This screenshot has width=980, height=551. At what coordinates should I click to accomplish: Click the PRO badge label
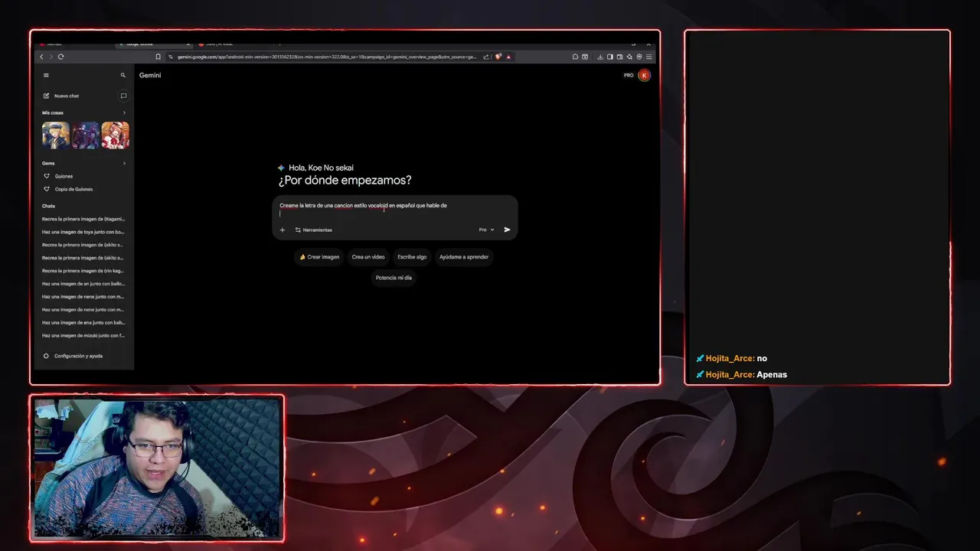tap(629, 75)
